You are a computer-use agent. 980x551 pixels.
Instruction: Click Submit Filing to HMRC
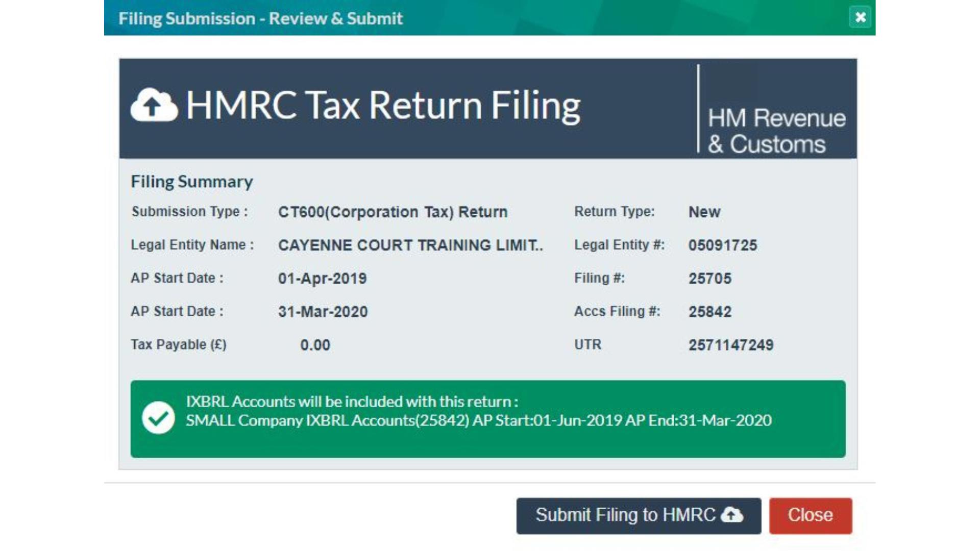638,515
